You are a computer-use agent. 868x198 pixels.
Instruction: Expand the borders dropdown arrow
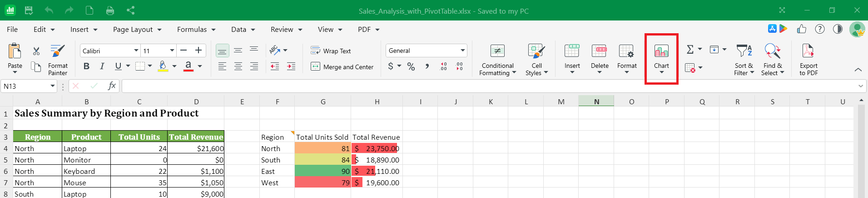[149, 66]
